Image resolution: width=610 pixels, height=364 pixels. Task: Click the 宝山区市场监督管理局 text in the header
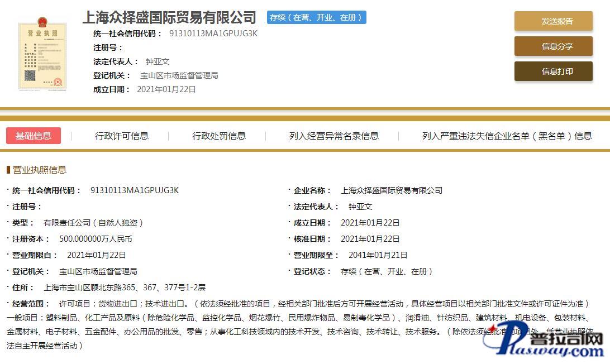tap(179, 75)
